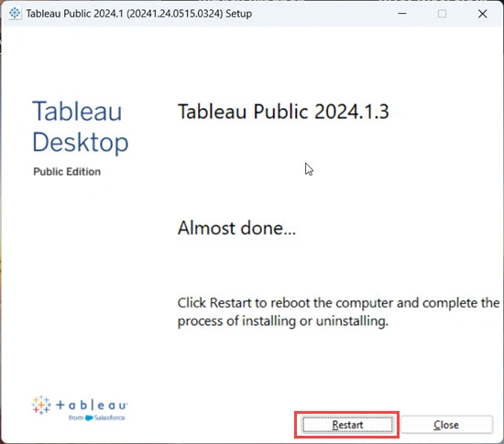
Task: Click the 'Tableau Public 2024.1.3' heading
Action: coord(283,112)
